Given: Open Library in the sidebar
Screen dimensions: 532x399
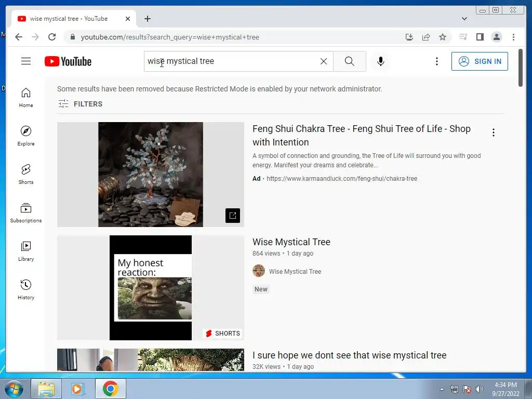Looking at the screenshot, I should (x=26, y=251).
